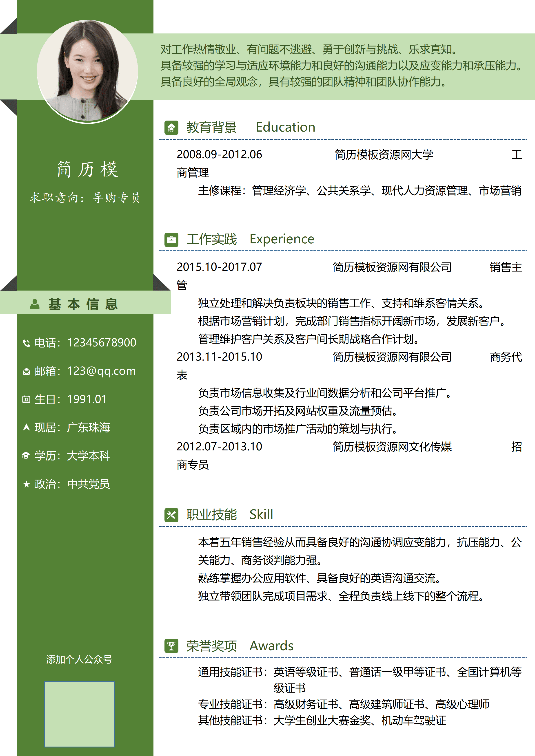Image resolution: width=535 pixels, height=756 pixels.
Task: Click the person icon beside 基本信息
Action: 35,304
